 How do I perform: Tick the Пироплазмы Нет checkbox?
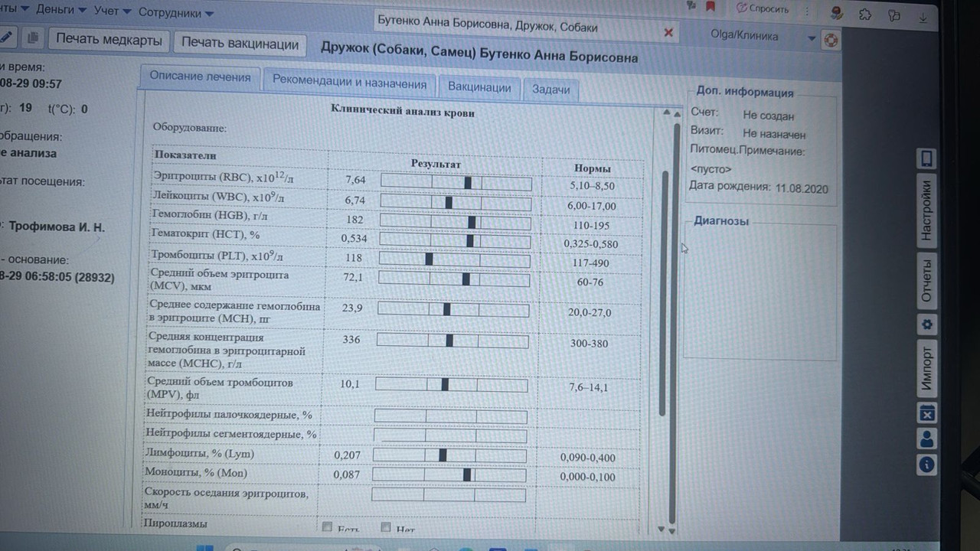click(386, 527)
